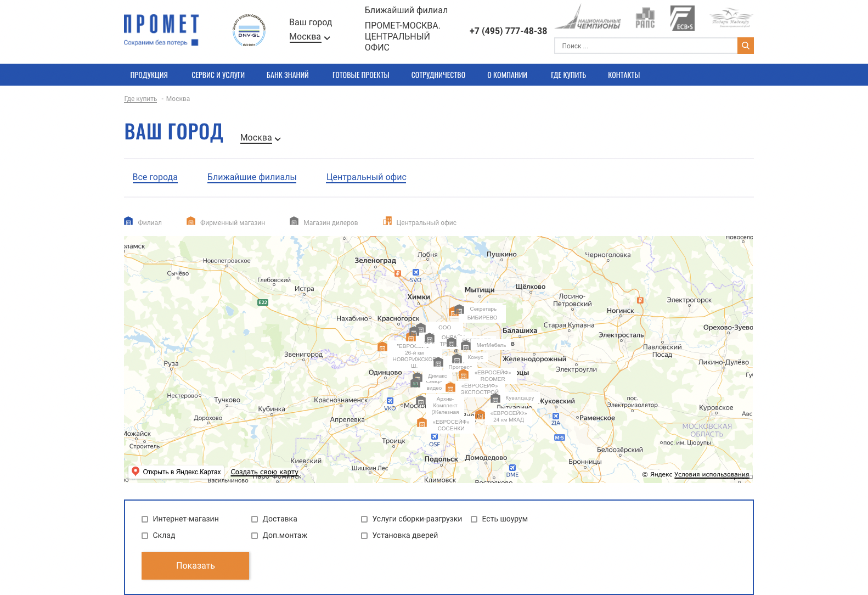This screenshot has width=868, height=595.
Task: Open the СЕРВИС И УСЛУГИ menu
Action: click(x=218, y=75)
